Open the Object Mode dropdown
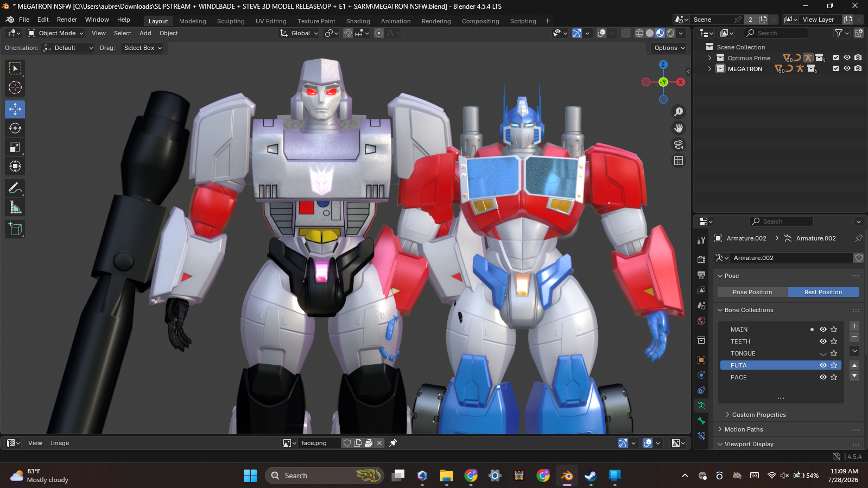The width and height of the screenshot is (868, 488). pos(56,33)
